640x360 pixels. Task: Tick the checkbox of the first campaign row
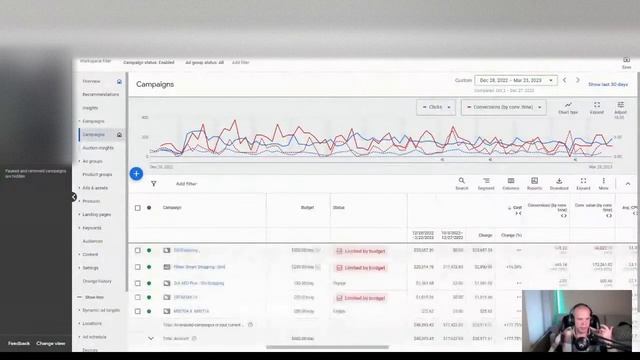[x=138, y=250]
